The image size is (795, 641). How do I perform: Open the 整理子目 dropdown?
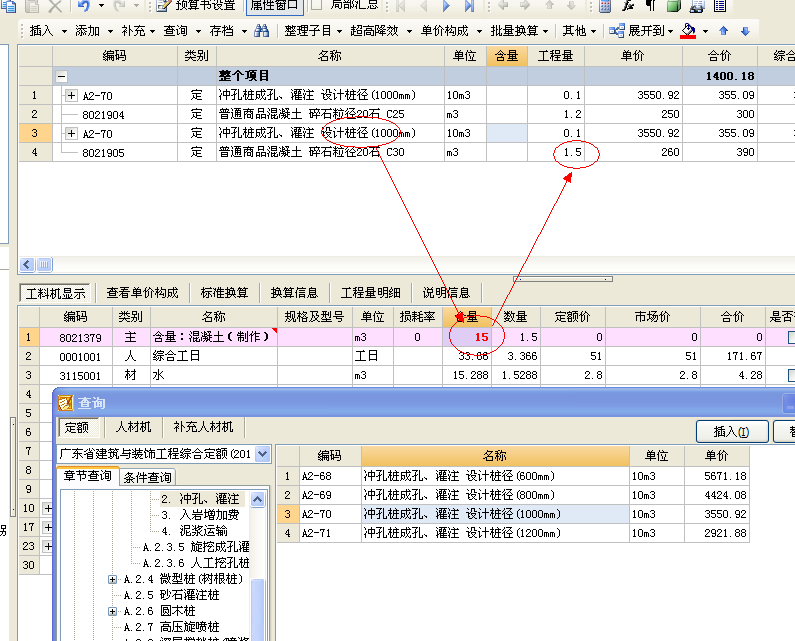coord(313,31)
